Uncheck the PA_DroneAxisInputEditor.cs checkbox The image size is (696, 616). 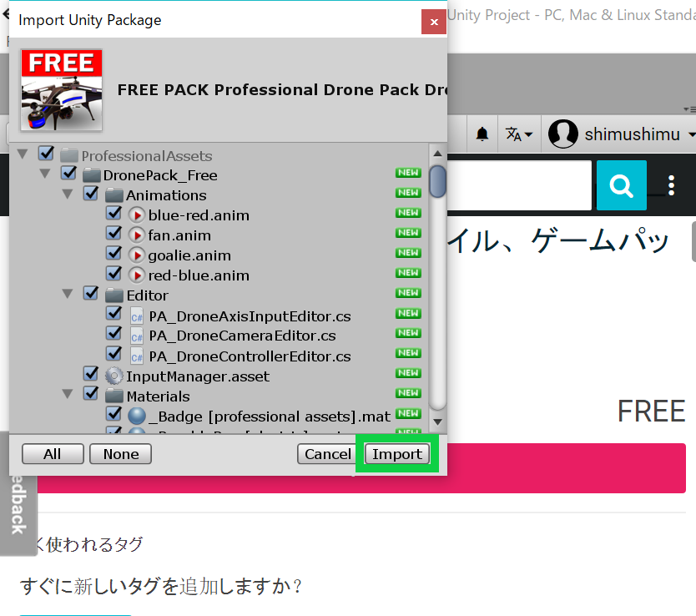(x=114, y=316)
